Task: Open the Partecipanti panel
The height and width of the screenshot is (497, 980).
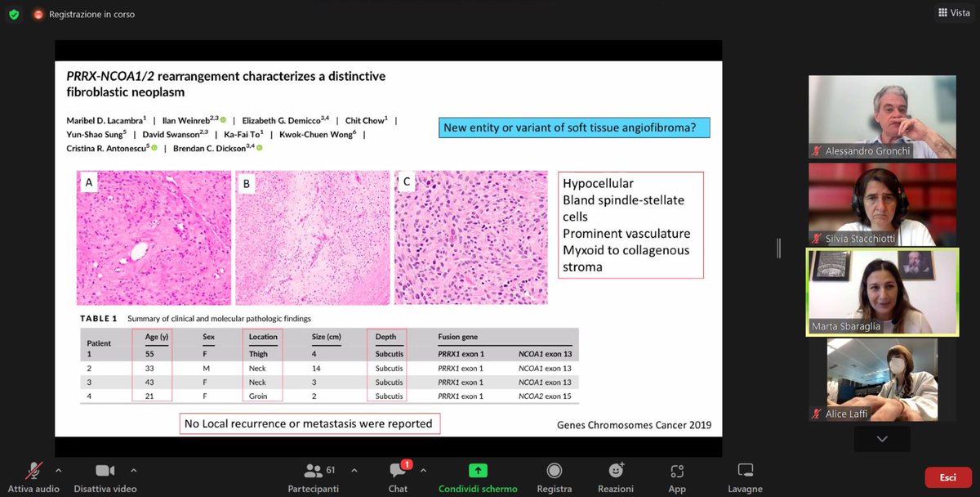Action: [314, 477]
